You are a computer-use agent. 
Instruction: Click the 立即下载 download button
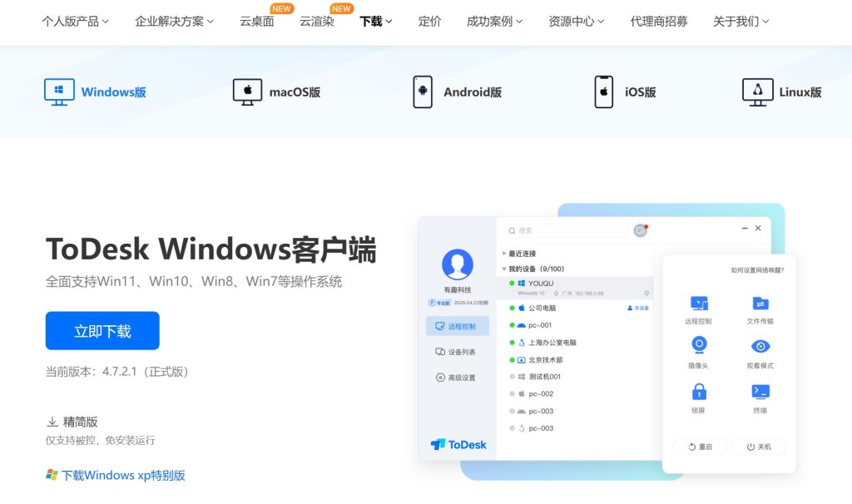pyautogui.click(x=102, y=330)
